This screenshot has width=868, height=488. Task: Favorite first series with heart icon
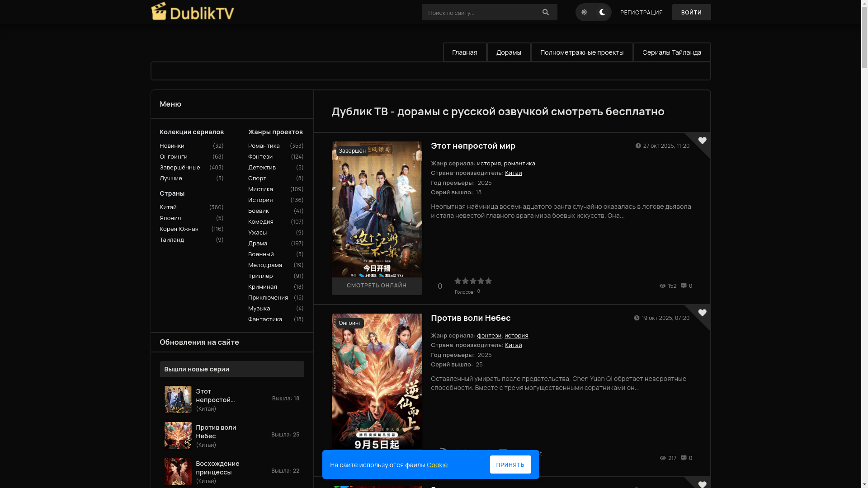click(x=702, y=141)
